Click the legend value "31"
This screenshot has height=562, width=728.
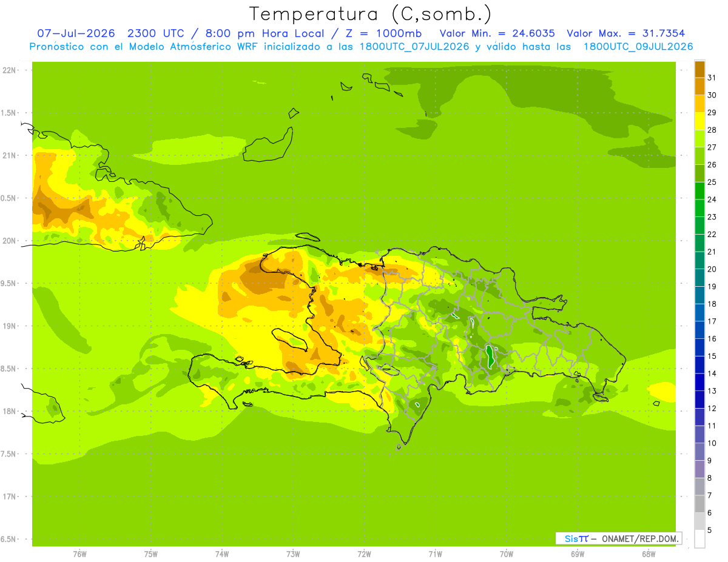tap(712, 78)
